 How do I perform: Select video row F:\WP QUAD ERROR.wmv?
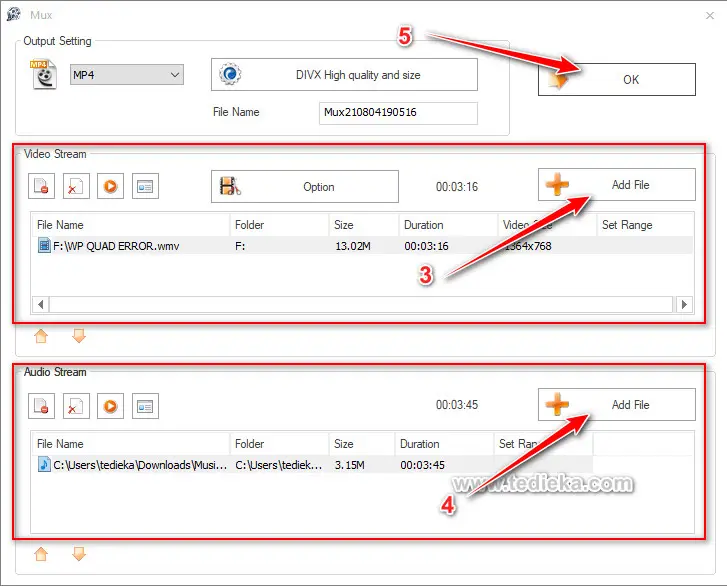point(363,246)
